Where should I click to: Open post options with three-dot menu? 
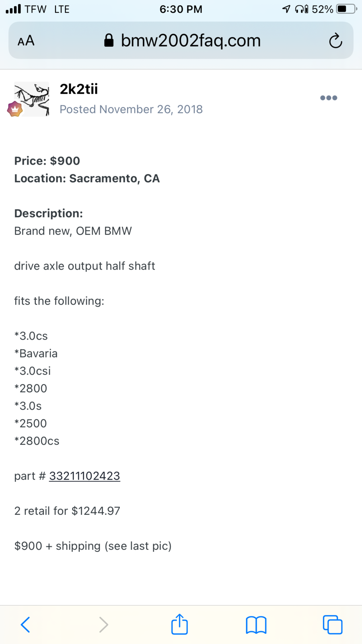tap(329, 98)
